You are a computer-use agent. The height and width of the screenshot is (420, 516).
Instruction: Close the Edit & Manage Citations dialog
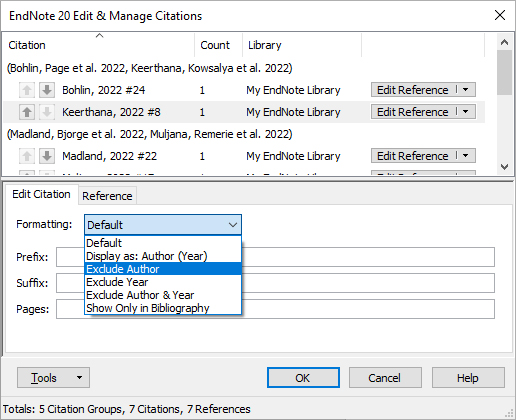pos(500,15)
